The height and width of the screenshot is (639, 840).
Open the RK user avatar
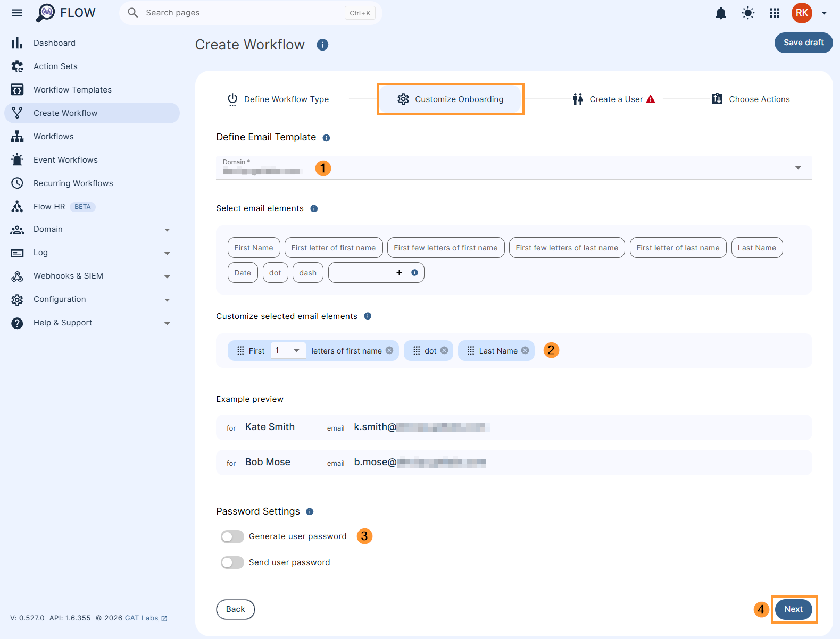pos(802,13)
